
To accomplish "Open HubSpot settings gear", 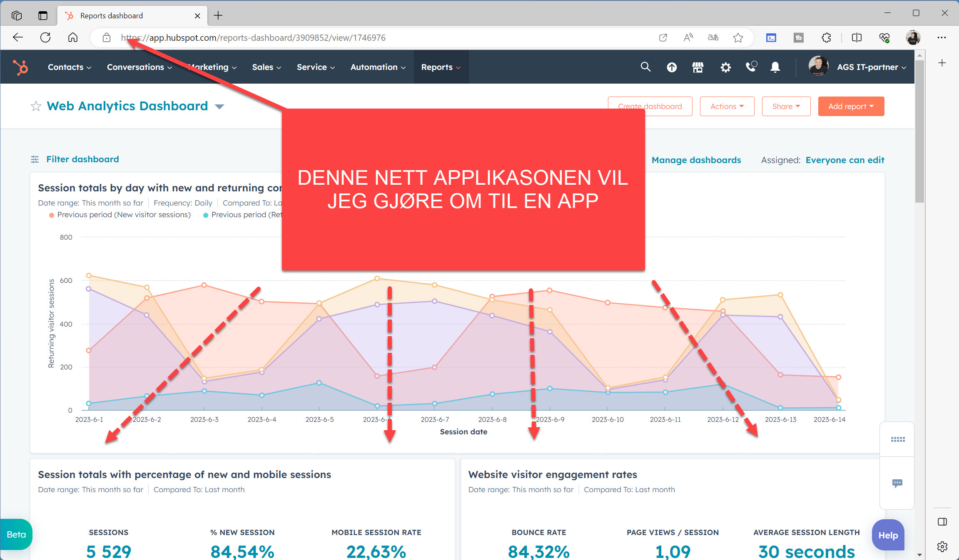I will pyautogui.click(x=725, y=67).
